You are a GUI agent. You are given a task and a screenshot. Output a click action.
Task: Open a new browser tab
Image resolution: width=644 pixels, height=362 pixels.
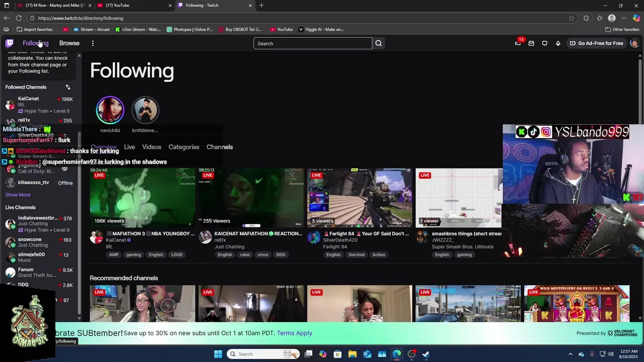[x=261, y=5]
